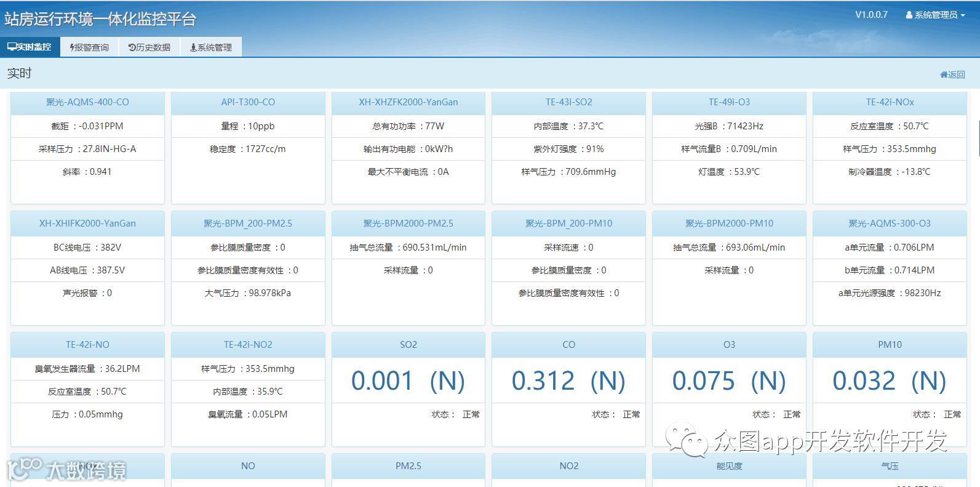Select the XH-XHIFK2000-YanGan card header

[87, 223]
